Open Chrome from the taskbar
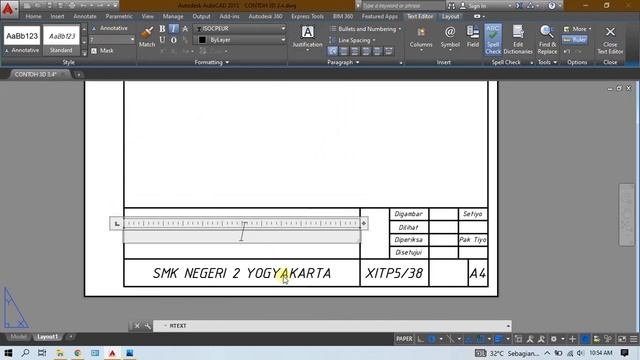 pyautogui.click(x=77, y=353)
